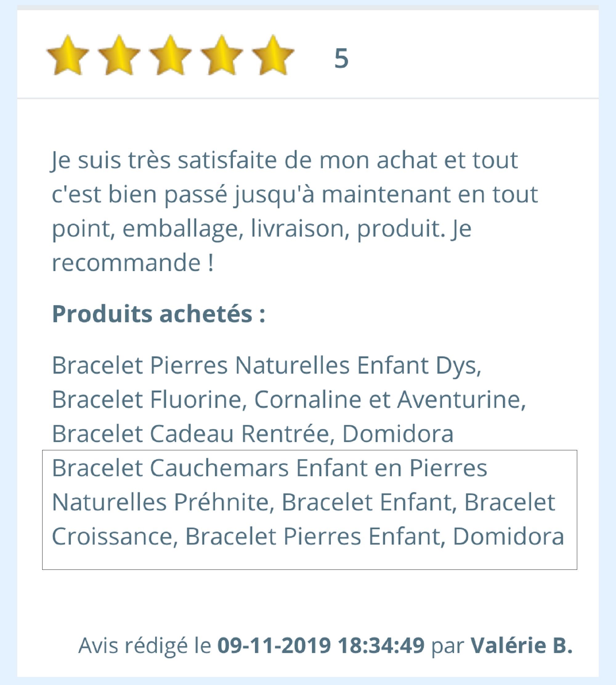Click the "Bracelet Cadeau Rentrée, Domidora" line
This screenshot has height=685, width=616.
click(253, 434)
